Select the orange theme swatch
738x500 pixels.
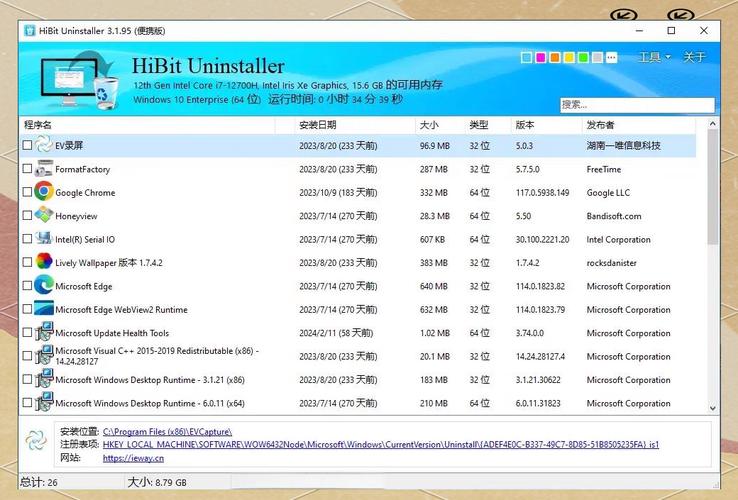[555, 57]
